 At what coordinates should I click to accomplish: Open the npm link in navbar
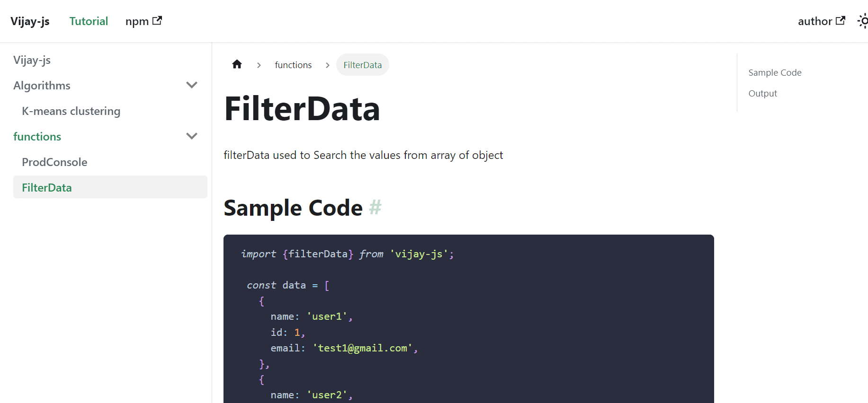point(137,21)
